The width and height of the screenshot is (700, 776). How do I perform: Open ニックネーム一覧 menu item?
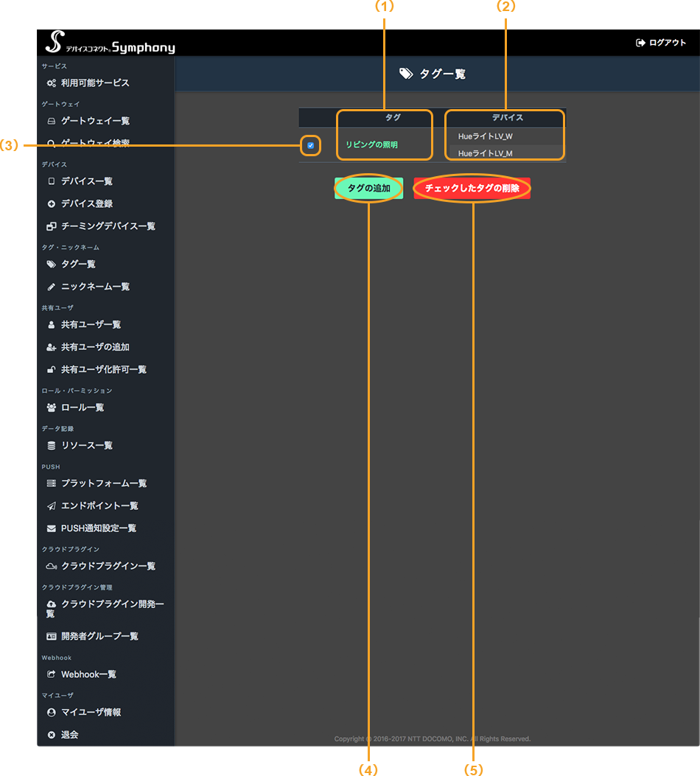point(95,287)
